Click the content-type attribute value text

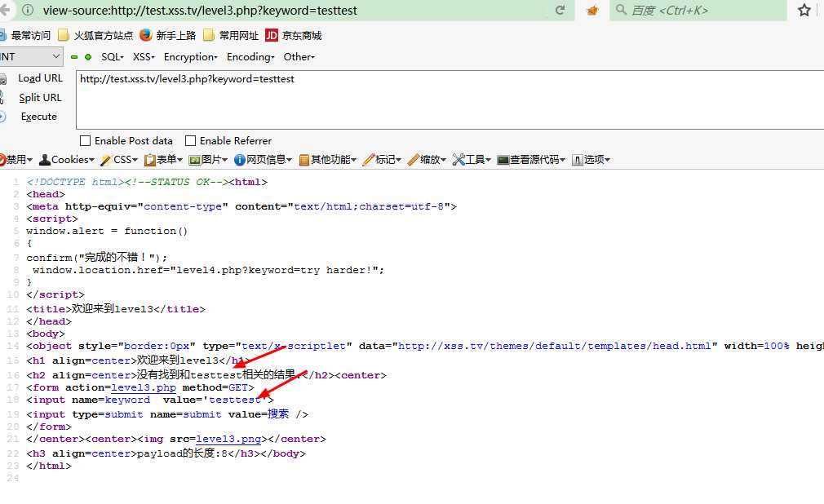click(183, 206)
